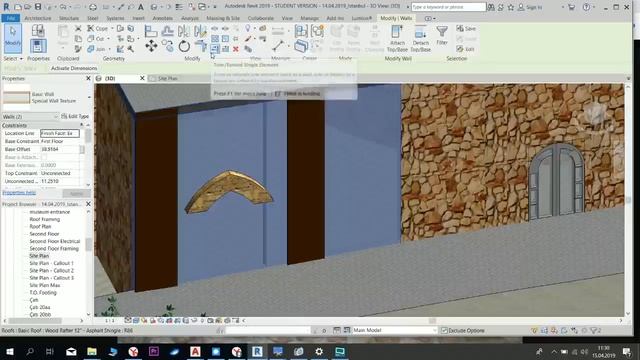Open the Cut tool dropdown arrow

point(108,39)
